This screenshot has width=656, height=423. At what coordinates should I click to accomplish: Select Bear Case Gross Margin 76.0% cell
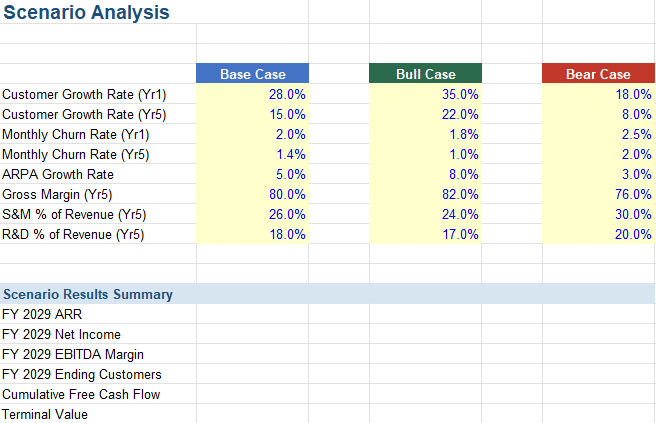[x=598, y=194]
